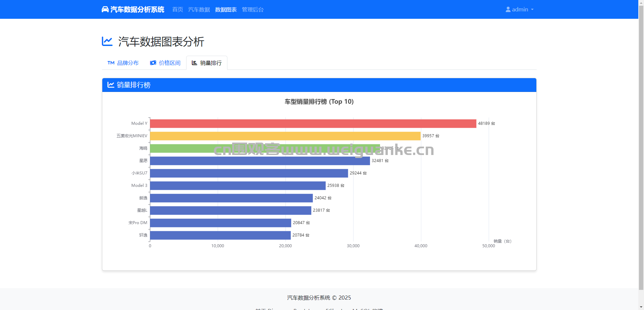This screenshot has width=644, height=310.
Task: Click the 39957 台 value label
Action: (x=431, y=136)
